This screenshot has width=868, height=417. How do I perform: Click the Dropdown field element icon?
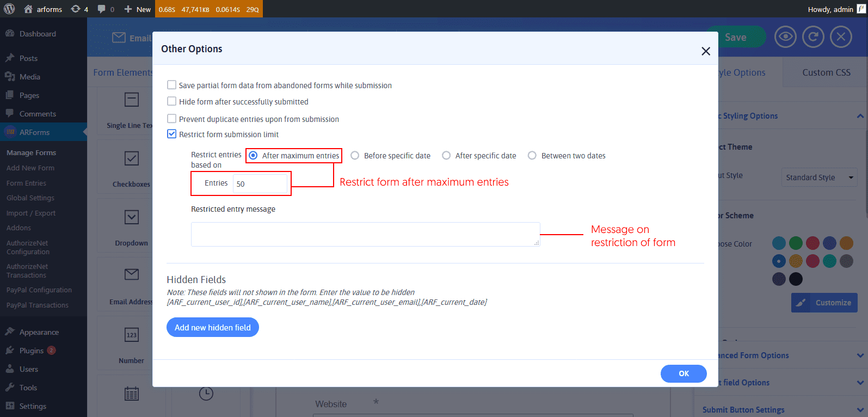[x=132, y=217]
